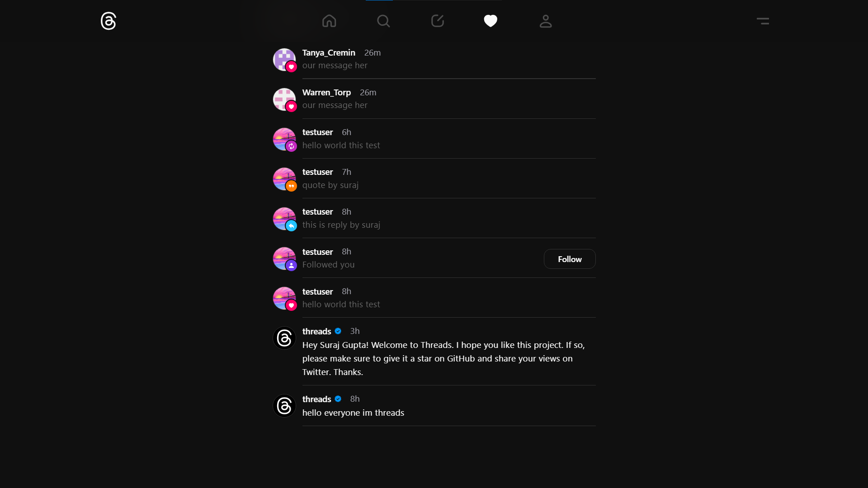The height and width of the screenshot is (488, 868).
Task: Click the Threads home icon
Action: (329, 21)
